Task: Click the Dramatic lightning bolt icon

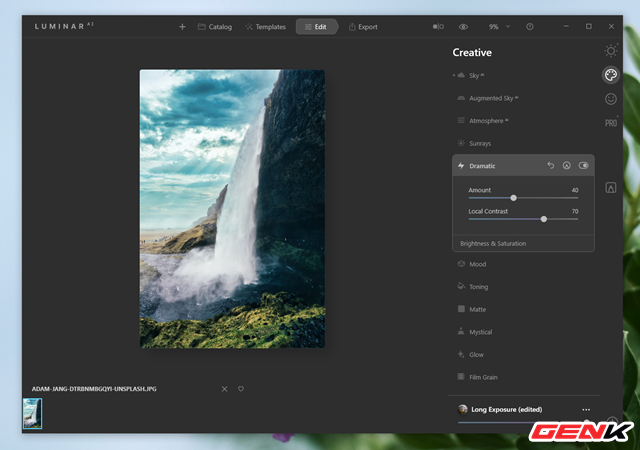Action: point(461,165)
